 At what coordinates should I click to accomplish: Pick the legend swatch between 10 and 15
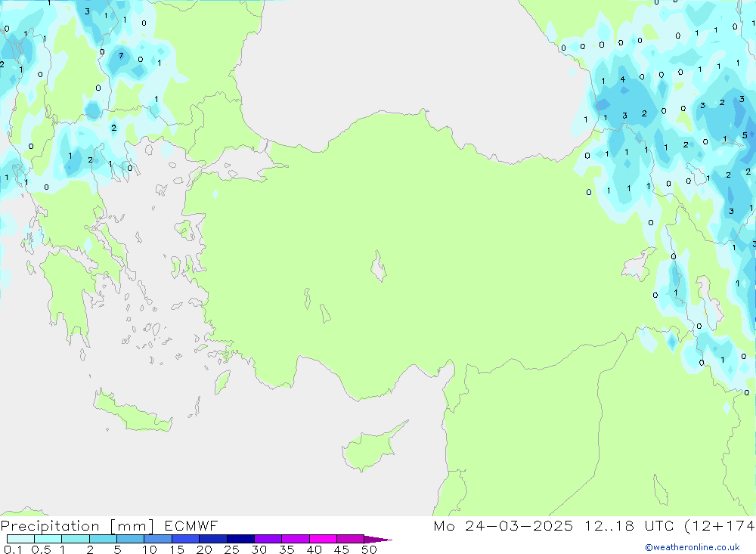(x=158, y=539)
